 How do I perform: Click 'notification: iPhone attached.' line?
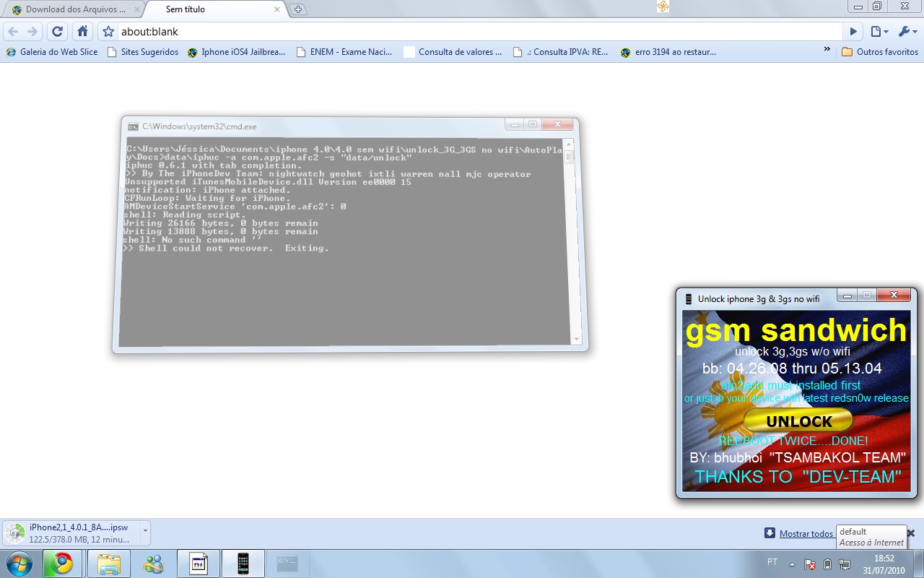click(x=208, y=190)
